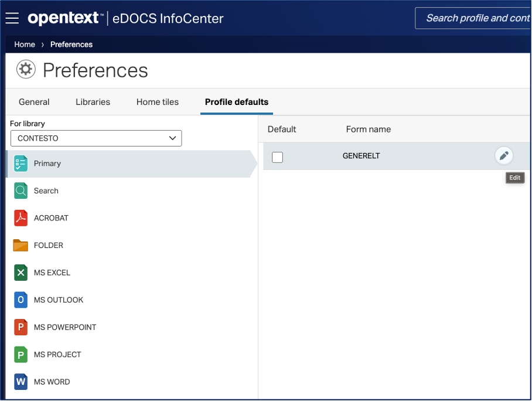Viewport: 532px width, 401px height.
Task: Open the For library CONTESTO dropdown
Action: (x=96, y=138)
